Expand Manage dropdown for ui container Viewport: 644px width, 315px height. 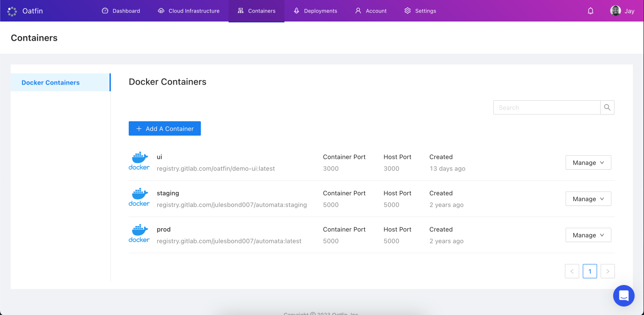588,162
